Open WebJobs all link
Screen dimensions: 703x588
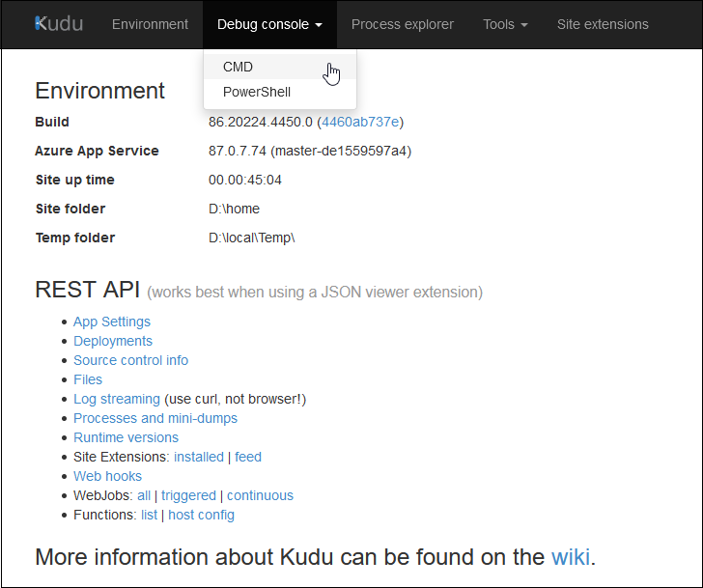coord(144,495)
